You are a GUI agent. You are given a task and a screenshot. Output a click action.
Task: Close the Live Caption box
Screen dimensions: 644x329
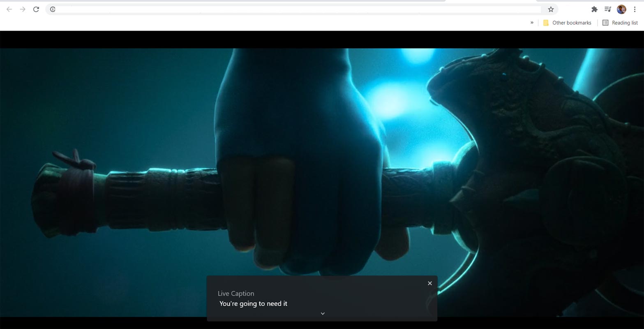coord(430,283)
